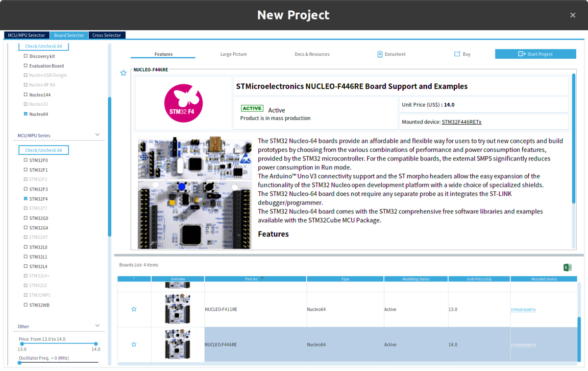
Task: Enable the Nucleo144 board type
Action: [x=26, y=94]
